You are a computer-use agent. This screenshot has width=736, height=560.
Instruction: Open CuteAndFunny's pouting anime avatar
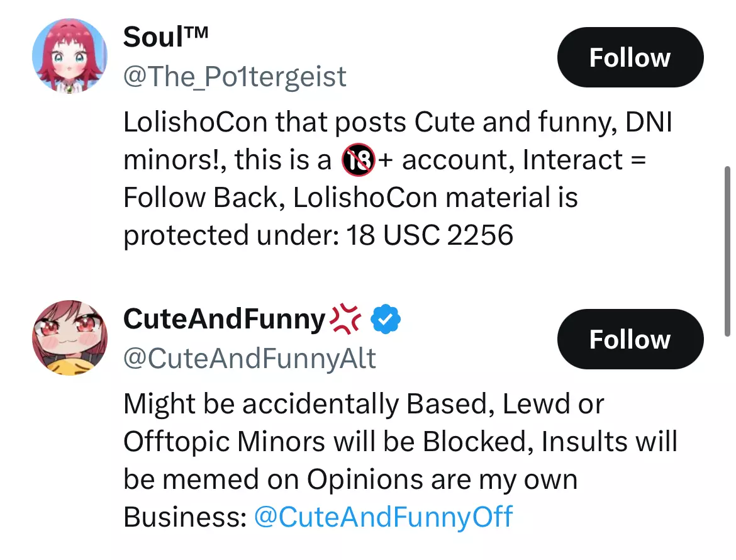(69, 338)
